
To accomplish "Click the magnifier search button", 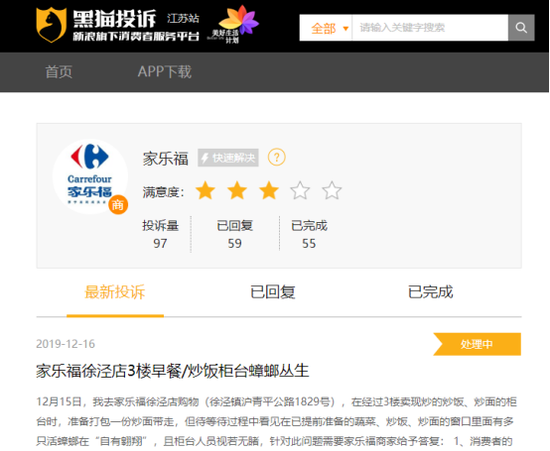I will click(x=521, y=28).
